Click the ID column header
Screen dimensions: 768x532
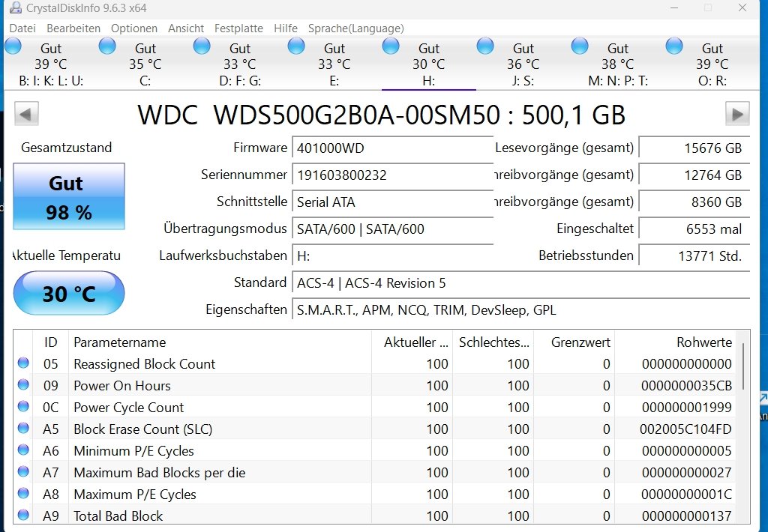(x=50, y=342)
